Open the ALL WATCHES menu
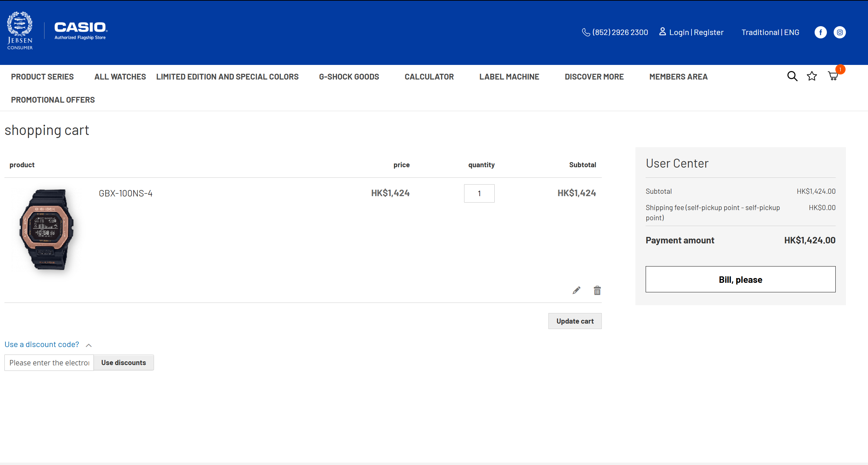 (120, 77)
